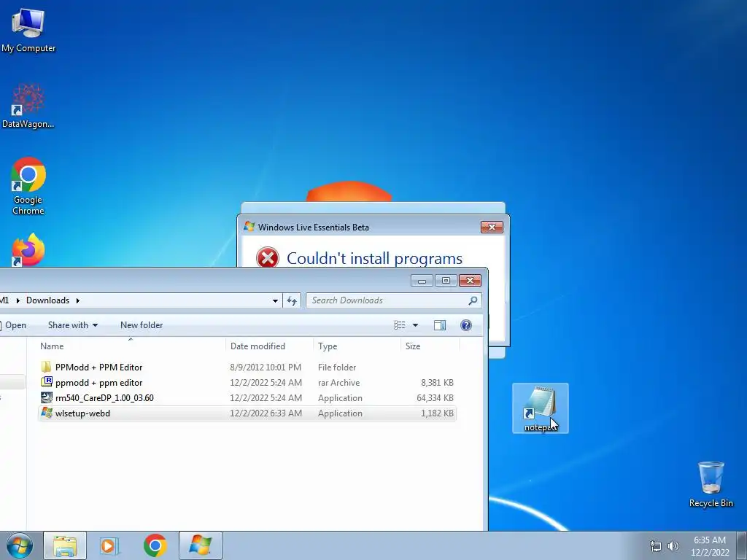
Task: Click the Windows Start orb
Action: (x=20, y=545)
